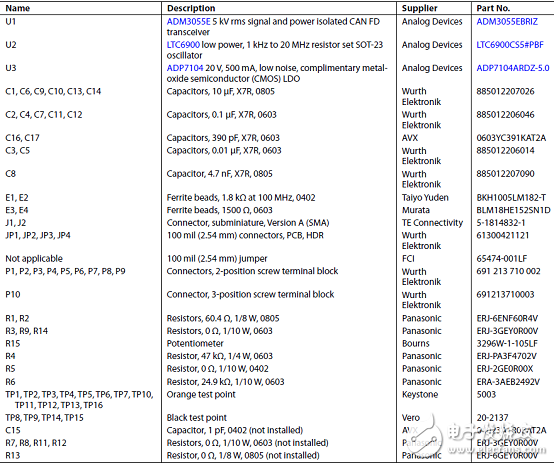Image resolution: width=554 pixels, height=466 pixels.
Task: Click the ADP7104ARDZ-5.0 part number link
Action: tap(513, 68)
